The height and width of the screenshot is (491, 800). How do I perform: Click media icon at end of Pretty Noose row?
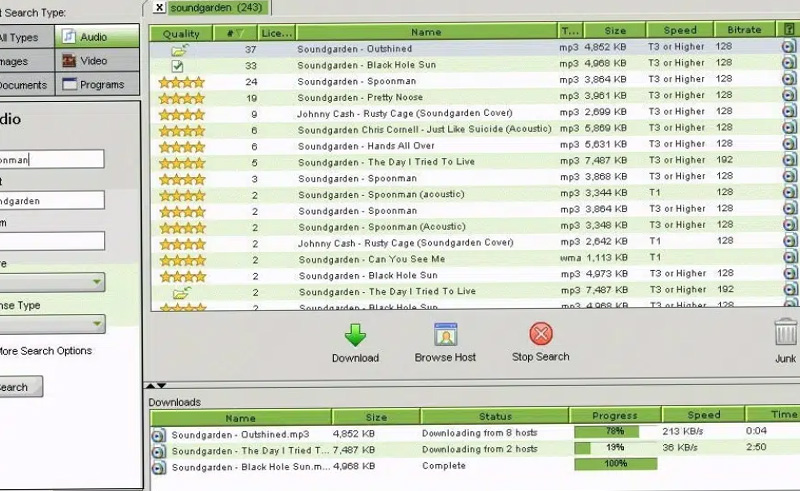pyautogui.click(x=789, y=95)
